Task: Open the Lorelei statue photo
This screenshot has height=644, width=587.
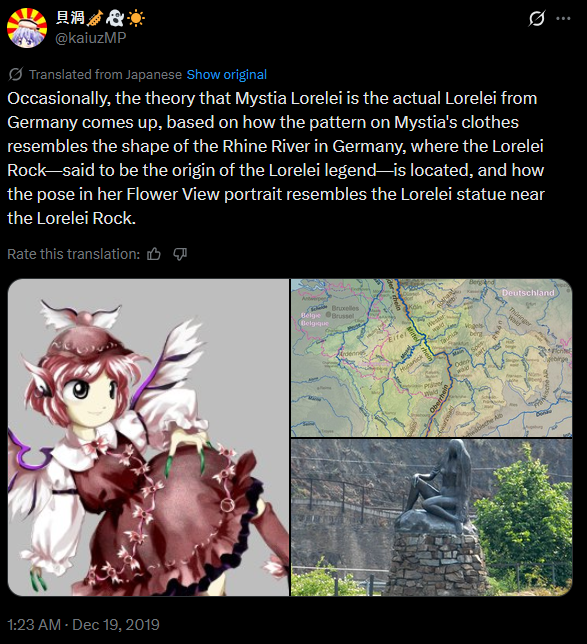Action: click(431, 518)
